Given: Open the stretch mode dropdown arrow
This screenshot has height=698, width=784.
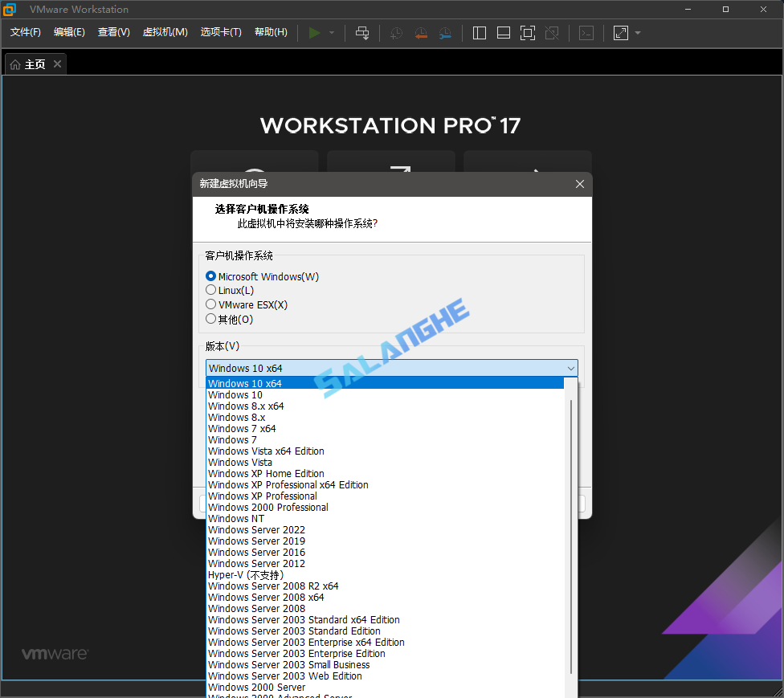Looking at the screenshot, I should [x=636, y=33].
